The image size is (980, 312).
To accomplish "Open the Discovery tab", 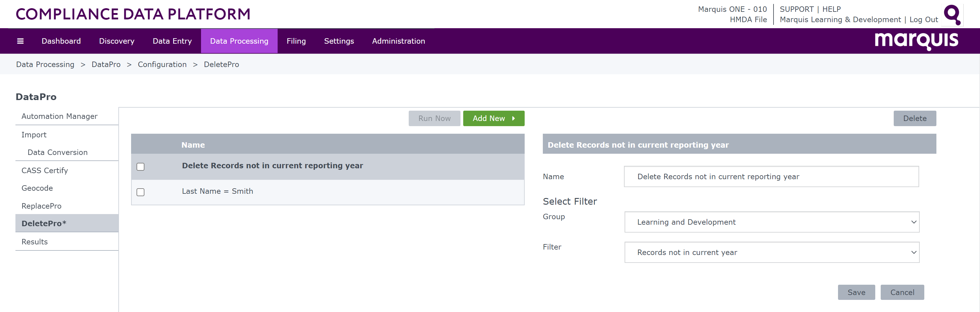I will pyautogui.click(x=117, y=41).
